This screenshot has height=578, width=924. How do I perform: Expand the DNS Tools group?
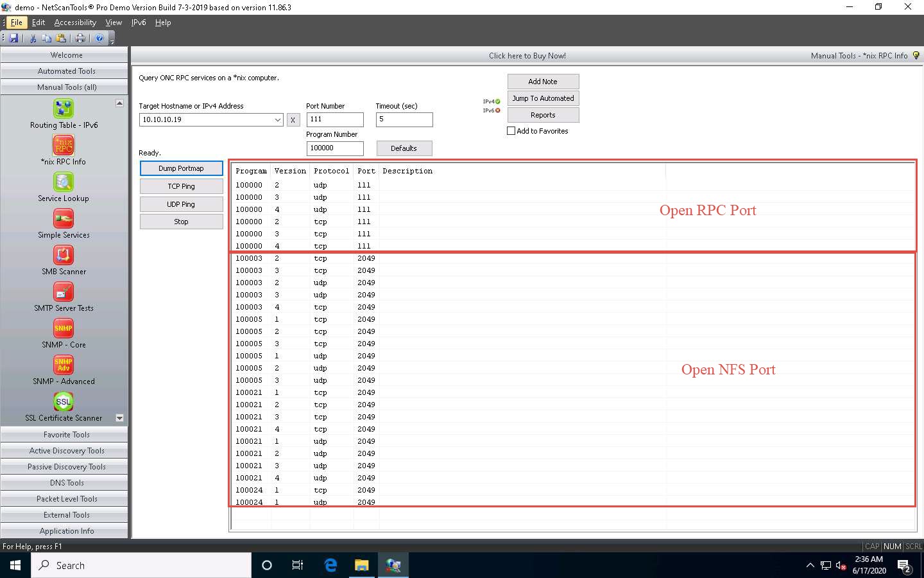click(64, 483)
